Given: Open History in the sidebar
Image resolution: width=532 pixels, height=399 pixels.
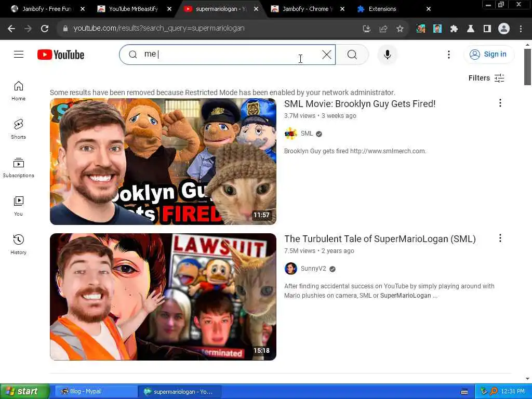Looking at the screenshot, I should (x=18, y=244).
